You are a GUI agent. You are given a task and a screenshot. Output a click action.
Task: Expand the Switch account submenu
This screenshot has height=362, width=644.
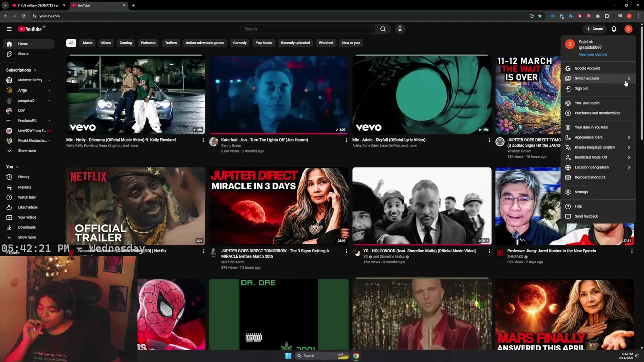[598, 78]
